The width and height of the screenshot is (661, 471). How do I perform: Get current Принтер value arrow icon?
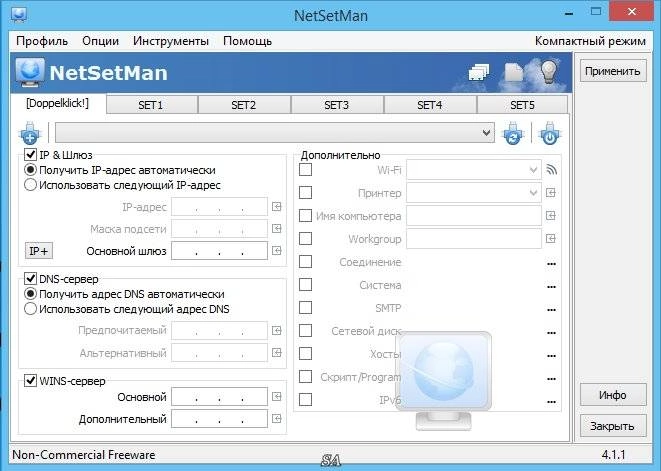click(551, 193)
